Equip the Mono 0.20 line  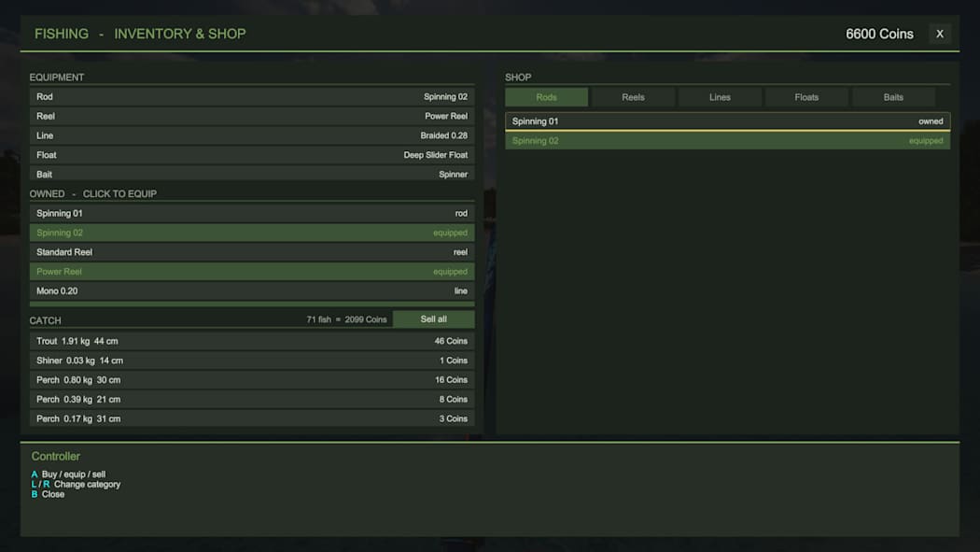coord(252,290)
